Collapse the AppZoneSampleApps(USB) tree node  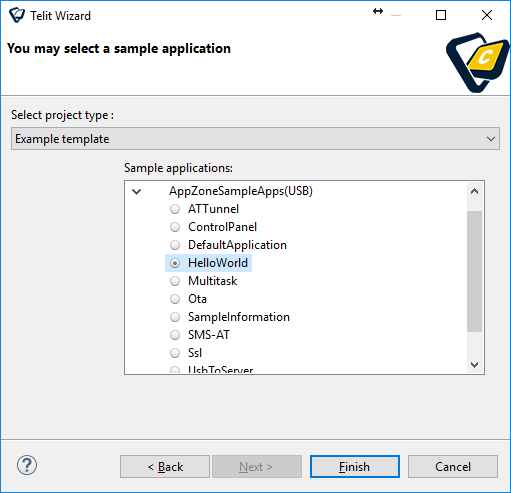pyautogui.click(x=137, y=192)
